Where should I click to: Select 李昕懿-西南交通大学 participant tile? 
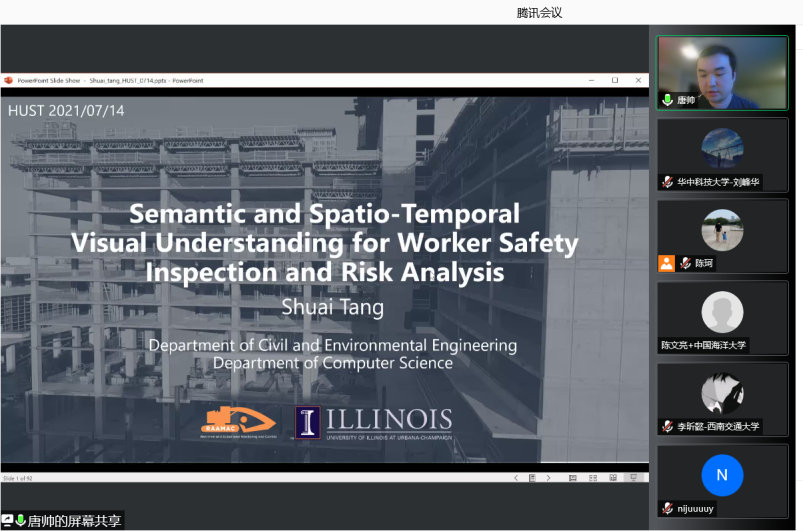pos(721,399)
